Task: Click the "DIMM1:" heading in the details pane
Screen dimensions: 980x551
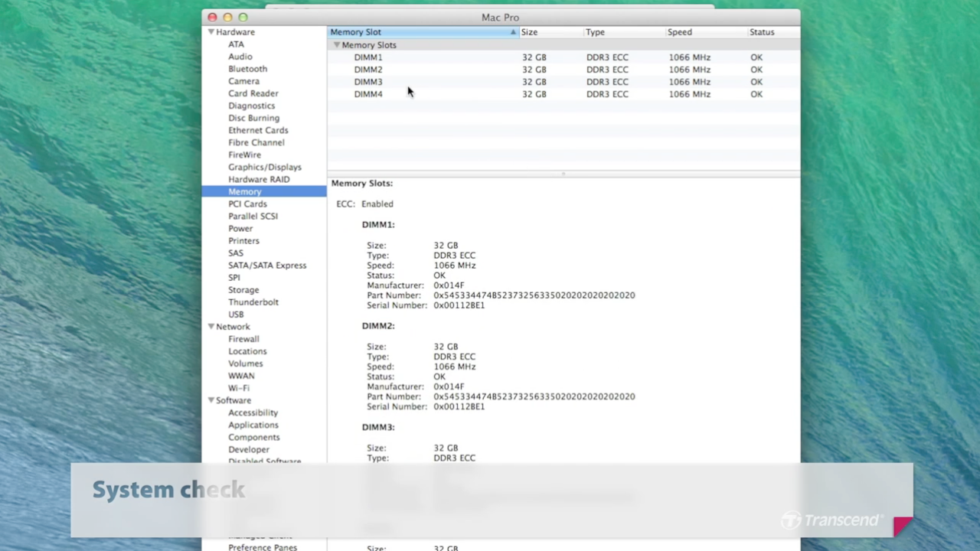Action: 378,224
